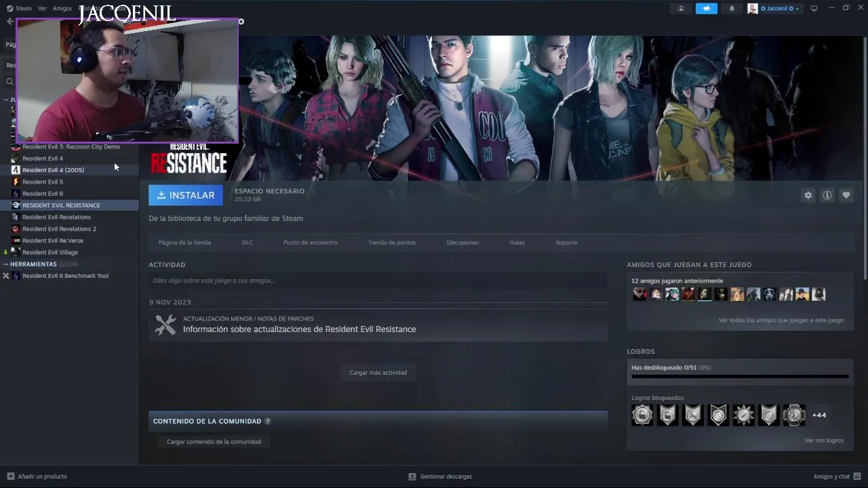Open the Ver menu
Viewport: 868px width, 488px height.
[x=42, y=8]
